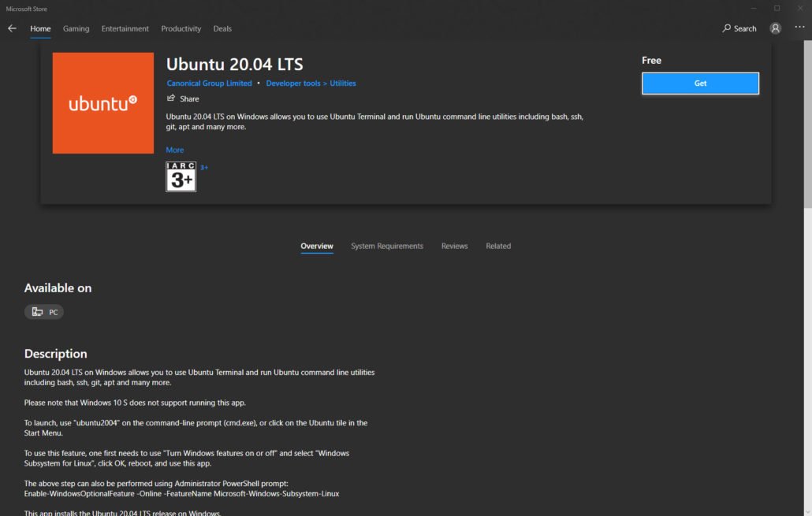Click the Ubuntu orange app logo

(103, 103)
